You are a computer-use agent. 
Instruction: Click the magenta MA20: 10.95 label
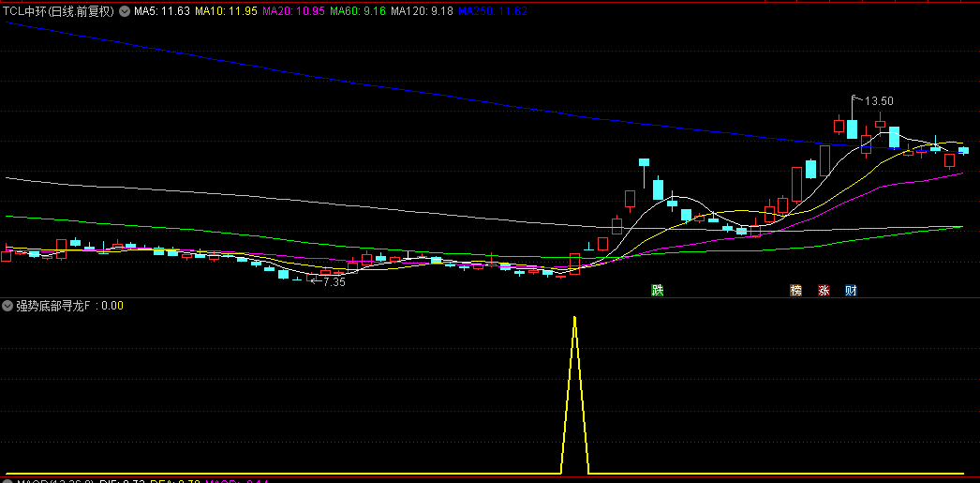point(293,10)
